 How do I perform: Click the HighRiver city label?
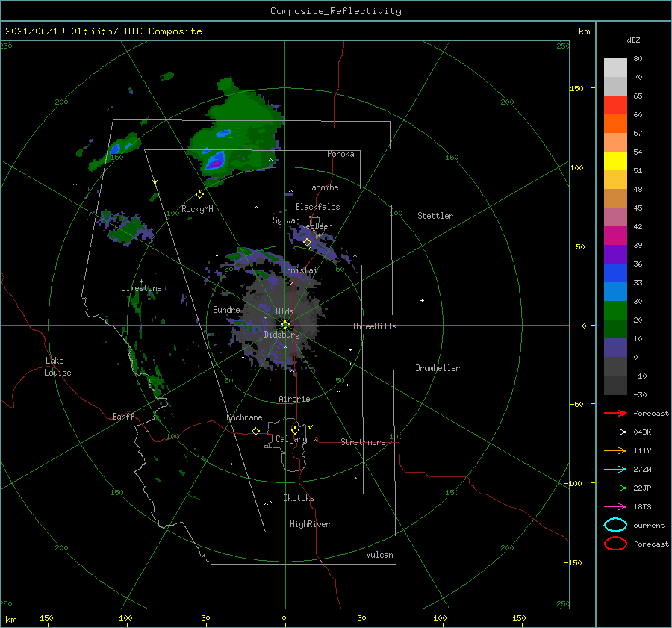(x=310, y=524)
